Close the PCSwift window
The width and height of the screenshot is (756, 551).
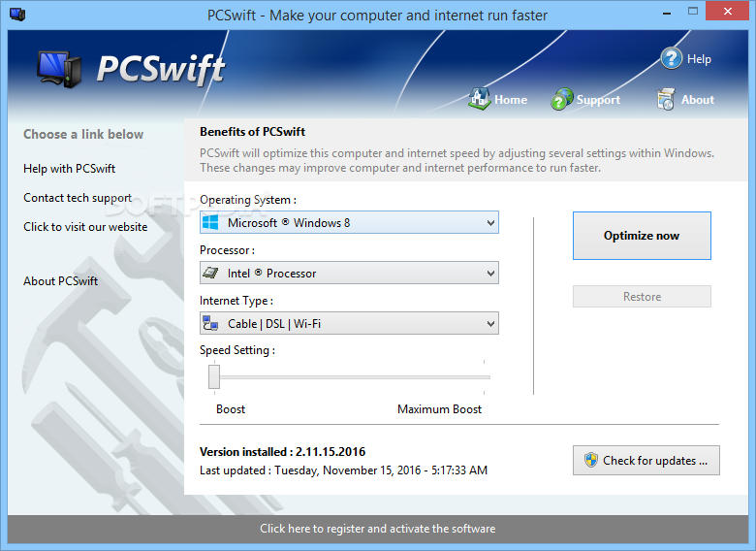(x=728, y=11)
